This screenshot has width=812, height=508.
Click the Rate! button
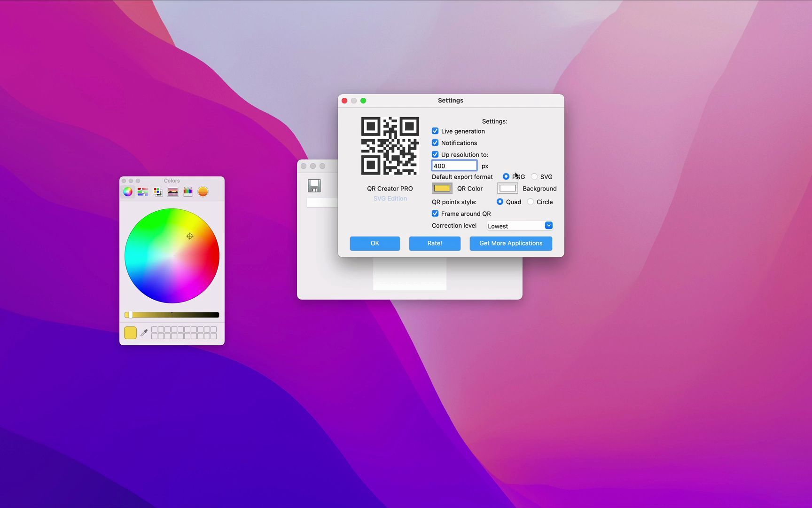[435, 243]
